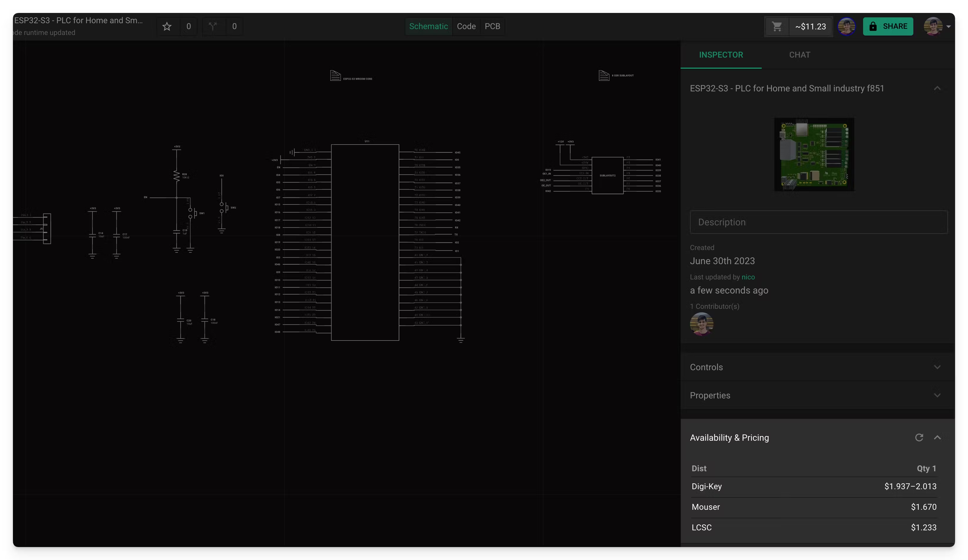This screenshot has width=968, height=560.
Task: Click the fork count number
Action: 234,26
